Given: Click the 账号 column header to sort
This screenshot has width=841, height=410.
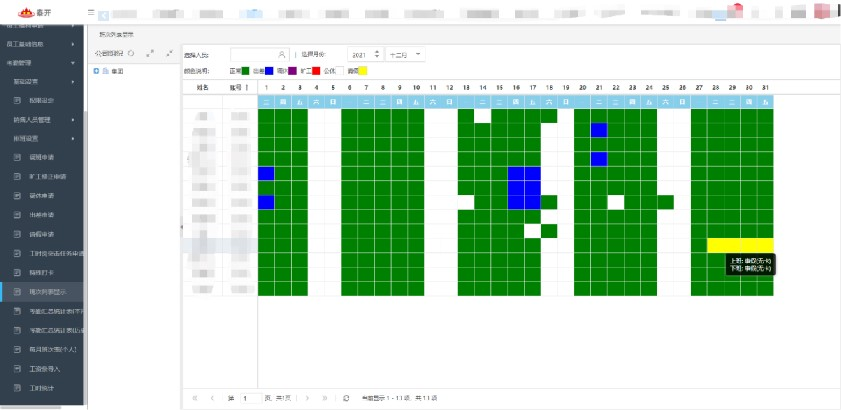Looking at the screenshot, I should click(236, 88).
